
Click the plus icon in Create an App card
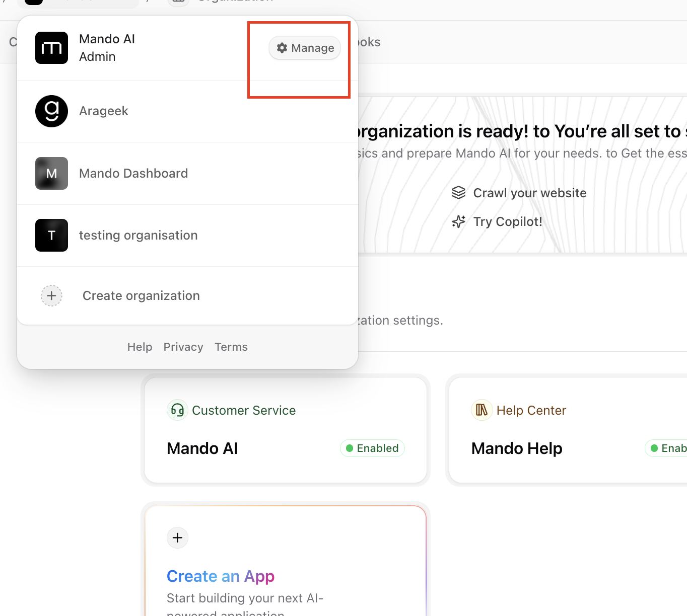pos(177,537)
